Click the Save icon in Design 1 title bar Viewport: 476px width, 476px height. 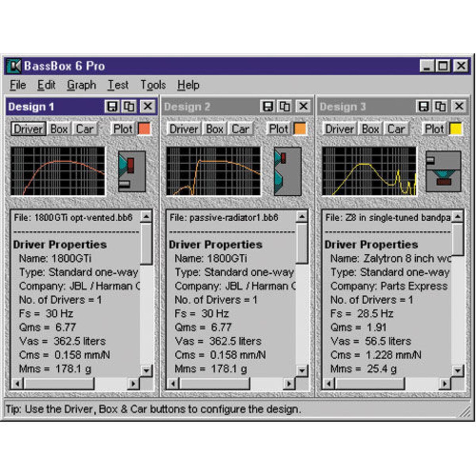113,106
